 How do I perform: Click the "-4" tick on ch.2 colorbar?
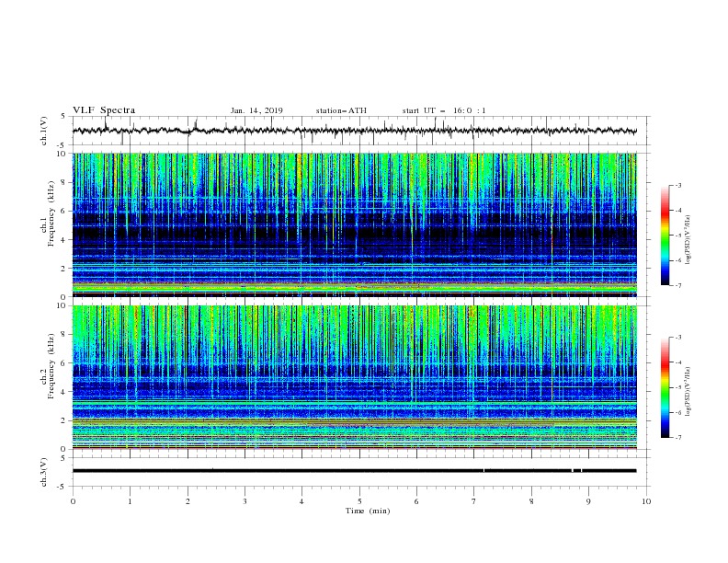tap(677, 362)
